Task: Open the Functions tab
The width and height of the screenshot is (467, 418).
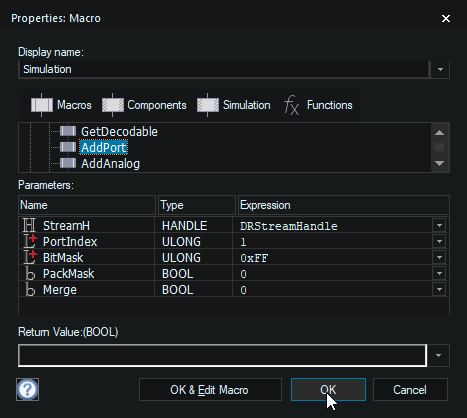Action: [x=318, y=105]
